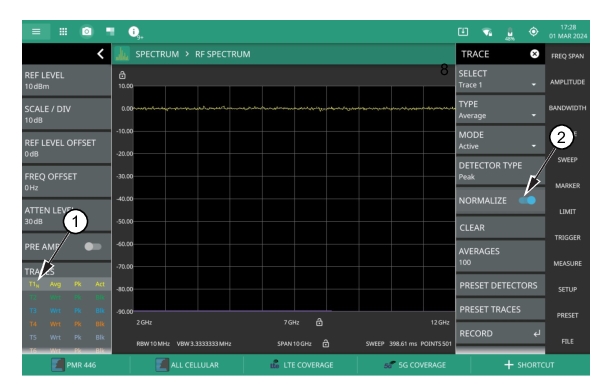
Task: Collapse the left panel with the chevron
Action: point(101,54)
